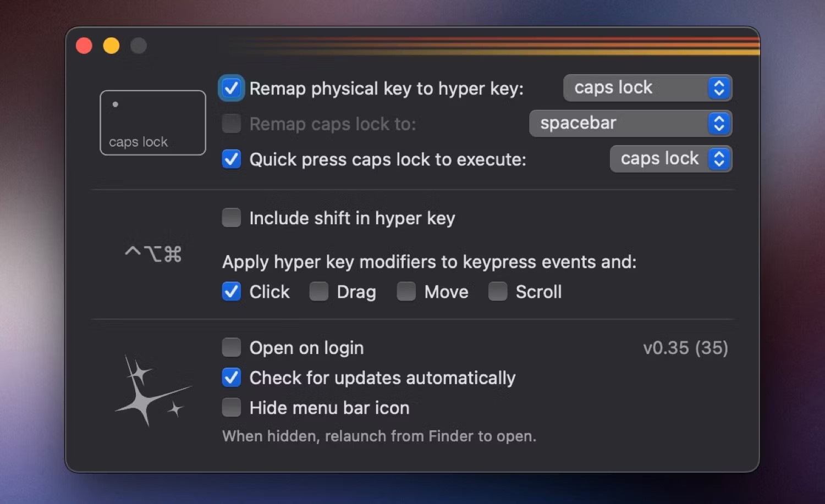Click the control-option-command modifier symbols icon
Screen dimensions: 825x504
[152, 253]
